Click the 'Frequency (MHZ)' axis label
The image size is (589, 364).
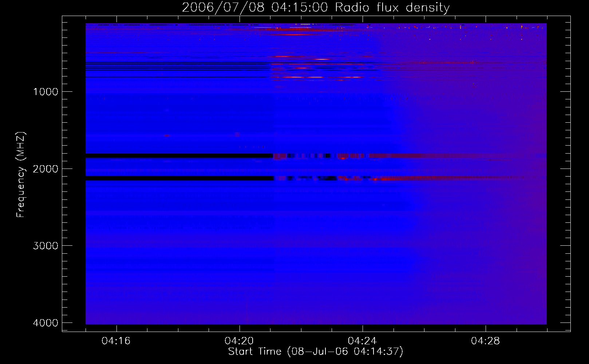pos(21,175)
